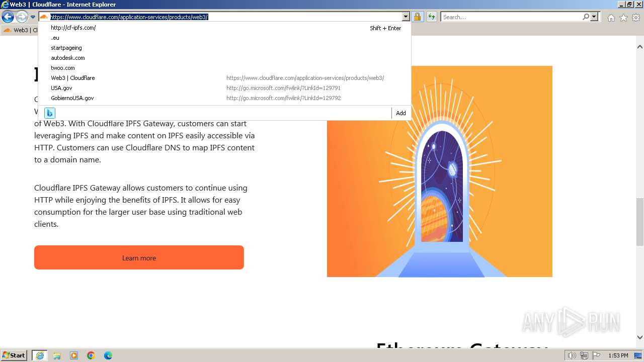Screen dimensions: 644x362
Task: Click the Bing search provider icon
Action: point(50,113)
